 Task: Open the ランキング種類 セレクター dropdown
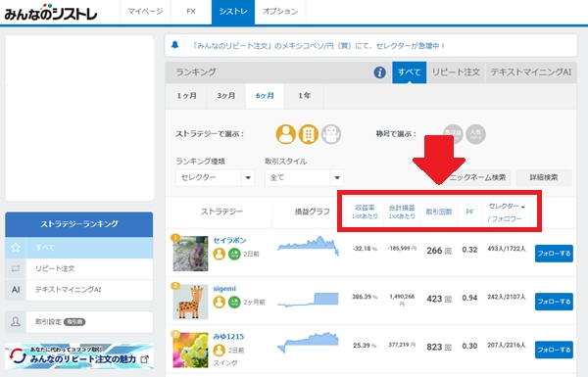[215, 177]
